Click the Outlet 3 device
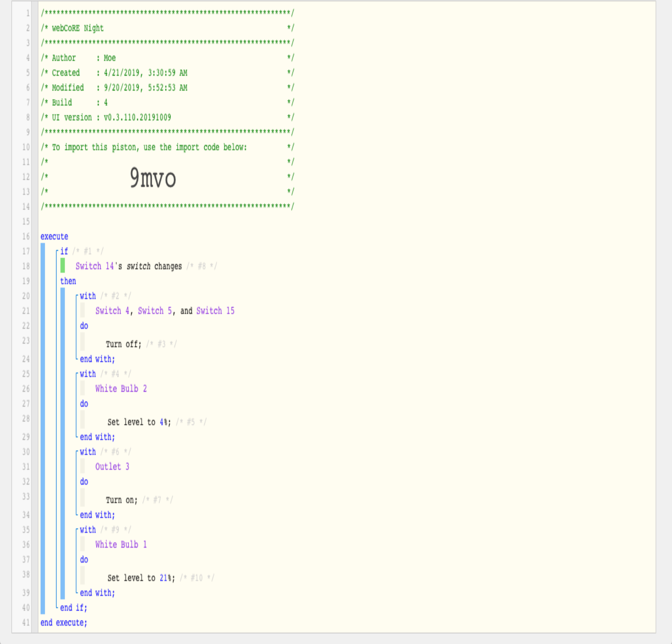Screen dimensions: 672x644 (x=112, y=467)
